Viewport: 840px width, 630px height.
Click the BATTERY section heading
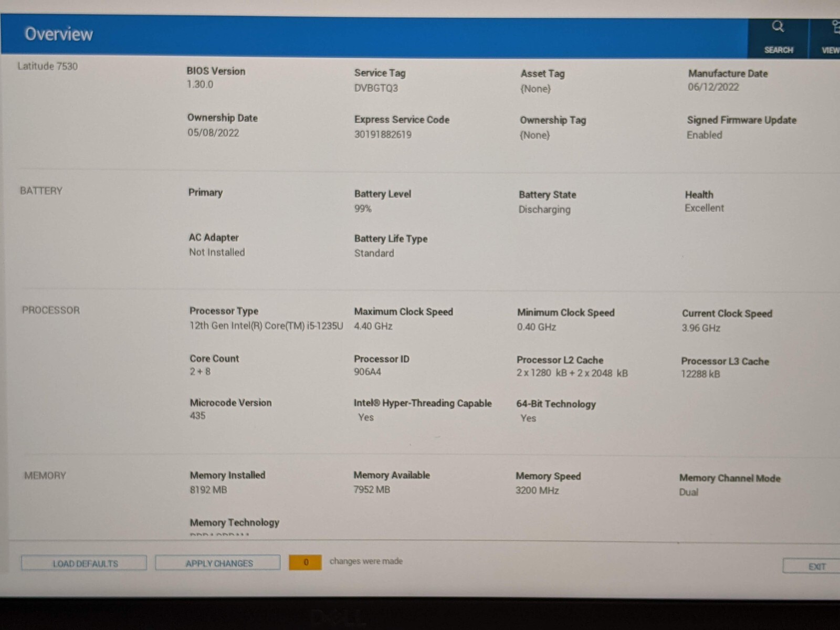pos(41,191)
